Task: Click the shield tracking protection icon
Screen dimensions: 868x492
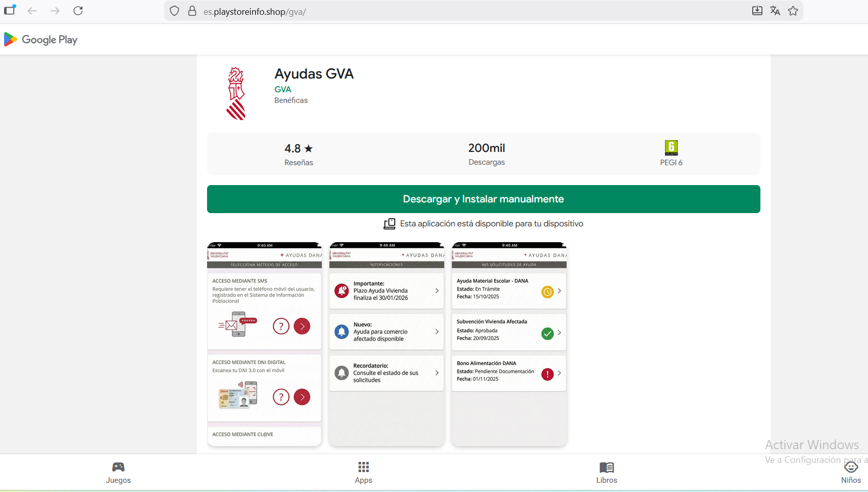Action: [x=174, y=11]
